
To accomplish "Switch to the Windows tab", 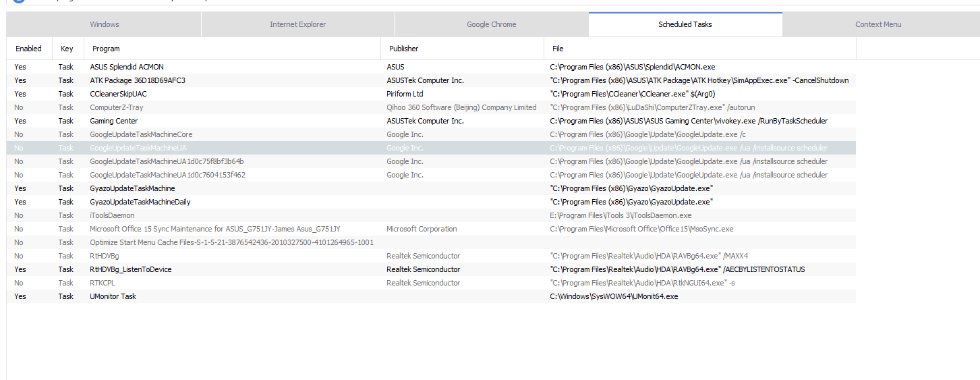I will 104,24.
